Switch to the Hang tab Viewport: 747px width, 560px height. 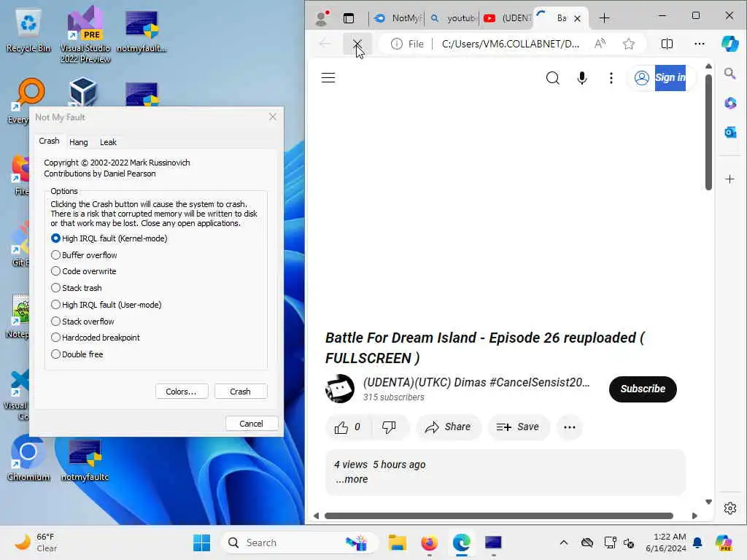coord(78,142)
